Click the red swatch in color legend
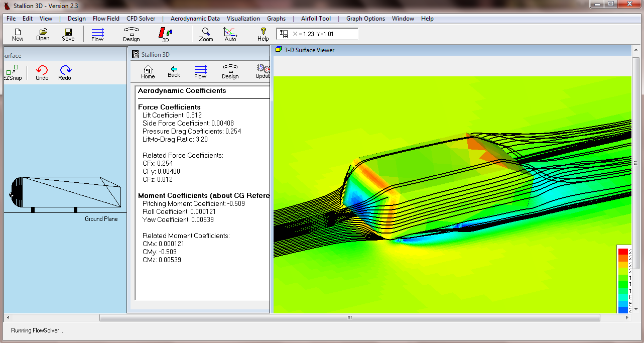The height and width of the screenshot is (343, 644). 622,252
